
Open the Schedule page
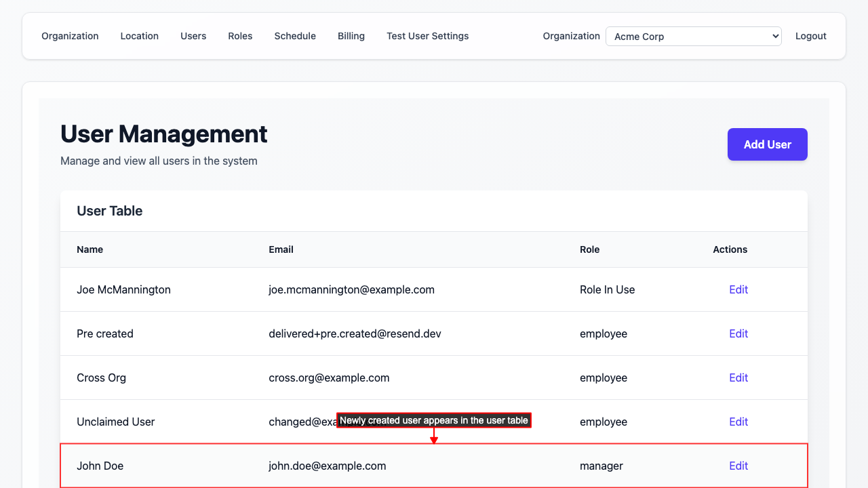point(295,36)
